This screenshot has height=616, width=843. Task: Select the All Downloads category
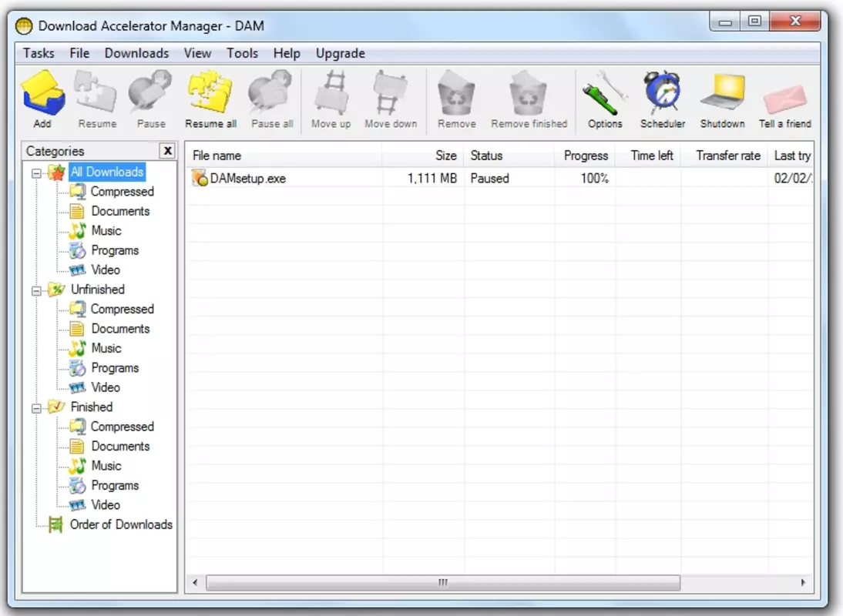(x=107, y=172)
